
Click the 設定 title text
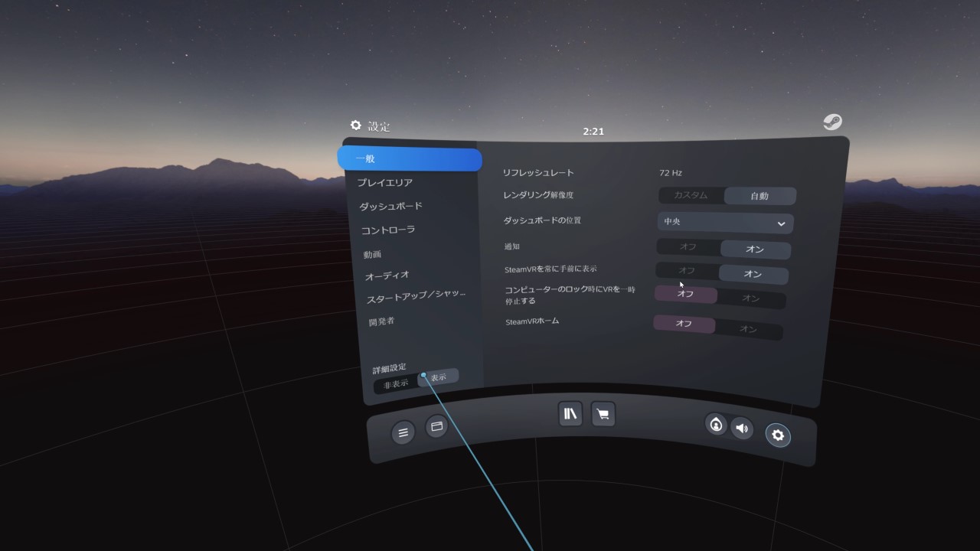coord(379,126)
